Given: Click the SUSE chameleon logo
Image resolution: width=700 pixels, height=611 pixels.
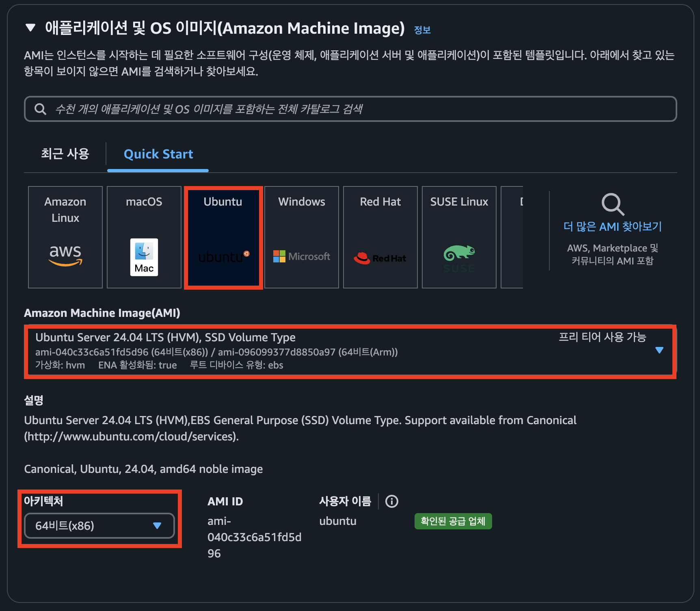Looking at the screenshot, I should tap(459, 259).
